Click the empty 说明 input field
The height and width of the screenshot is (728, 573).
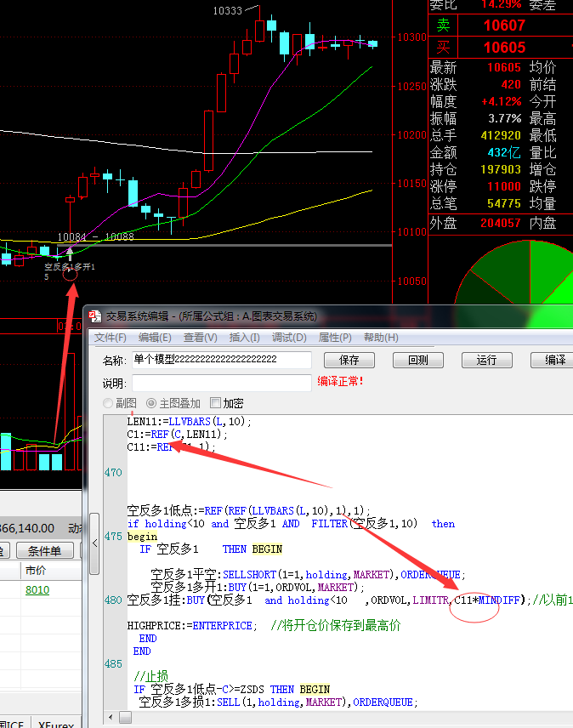click(222, 383)
